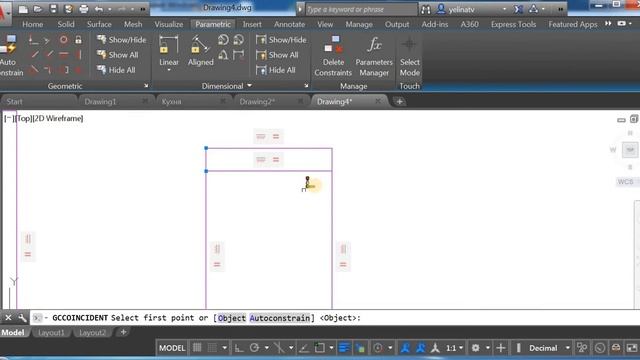
Task: Toggle polar tracking in status bar
Action: [x=254, y=348]
